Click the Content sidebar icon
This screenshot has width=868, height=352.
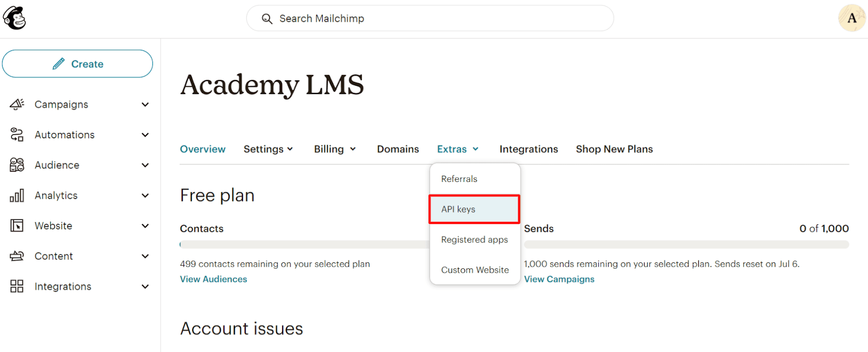click(x=17, y=256)
